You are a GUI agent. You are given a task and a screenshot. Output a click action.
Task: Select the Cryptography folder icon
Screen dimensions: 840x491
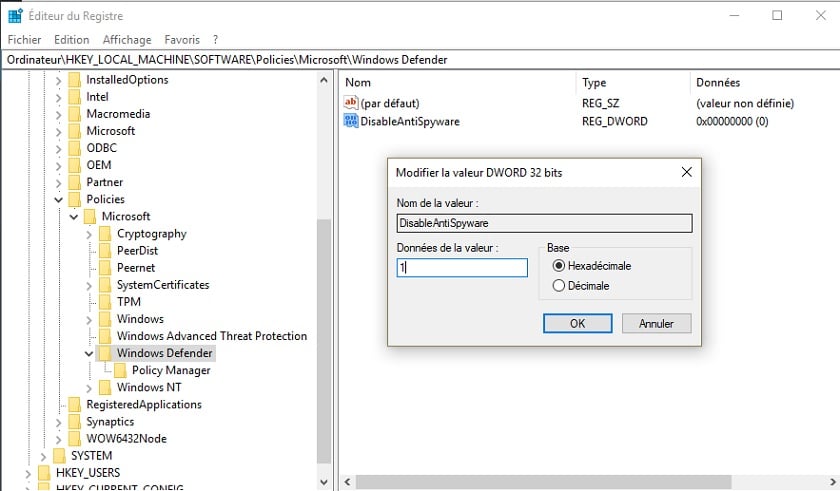coord(105,234)
